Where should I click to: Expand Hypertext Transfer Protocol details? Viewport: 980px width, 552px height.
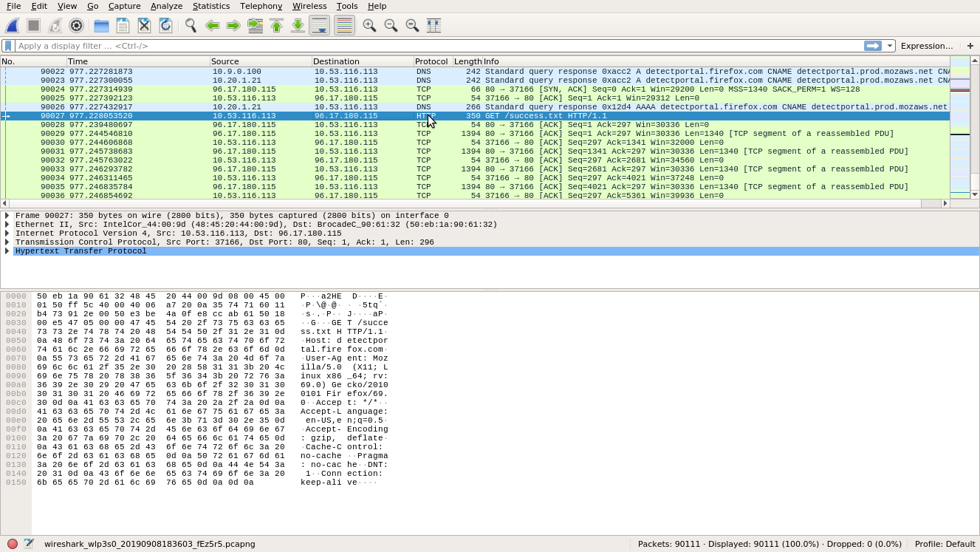click(7, 251)
